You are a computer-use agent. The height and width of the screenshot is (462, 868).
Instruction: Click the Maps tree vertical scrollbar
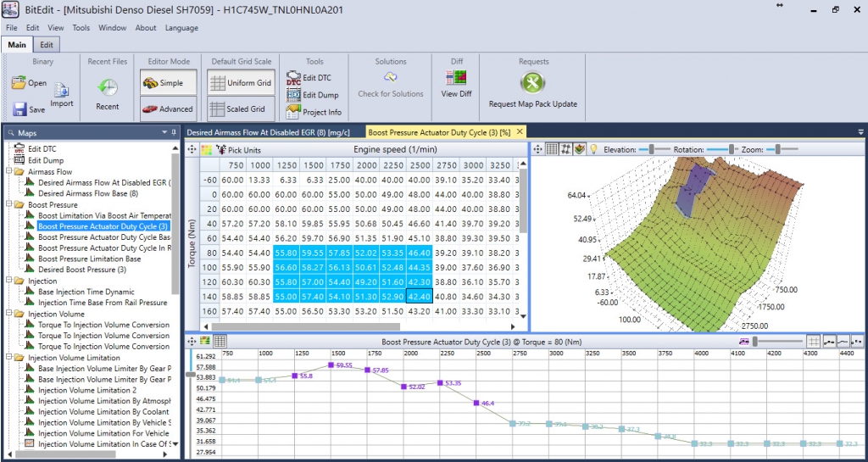pyautogui.click(x=175, y=224)
